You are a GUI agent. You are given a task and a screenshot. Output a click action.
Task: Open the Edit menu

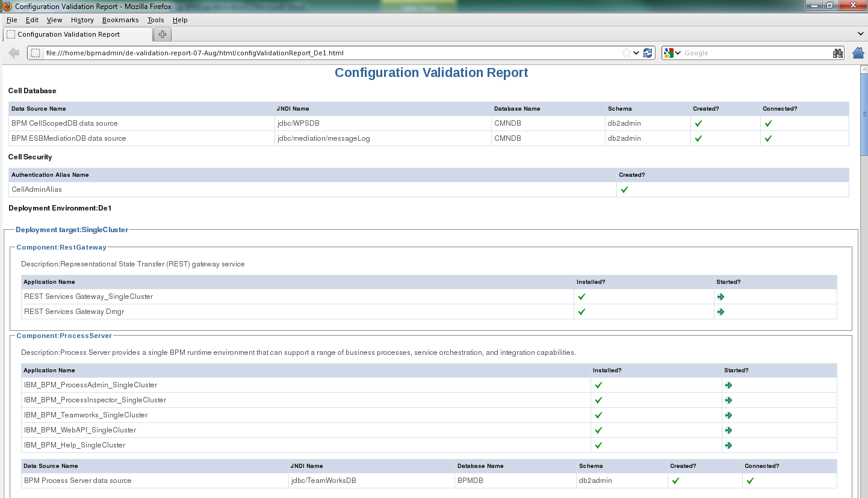click(32, 20)
